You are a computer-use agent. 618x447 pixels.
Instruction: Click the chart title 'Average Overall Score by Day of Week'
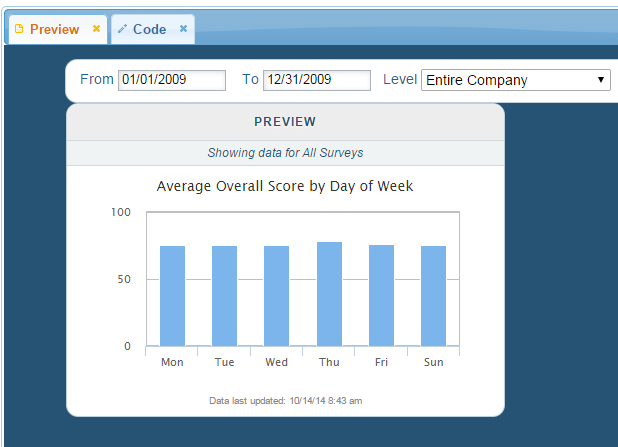click(x=285, y=186)
